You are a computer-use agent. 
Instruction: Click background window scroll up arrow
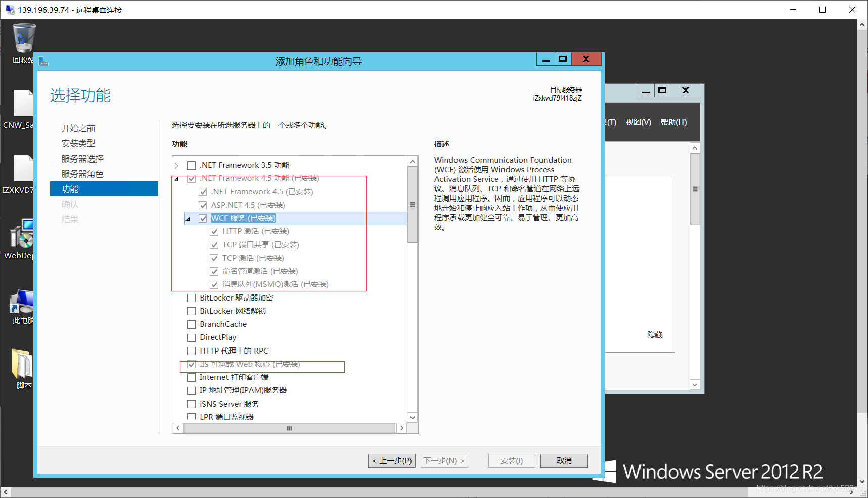point(695,148)
